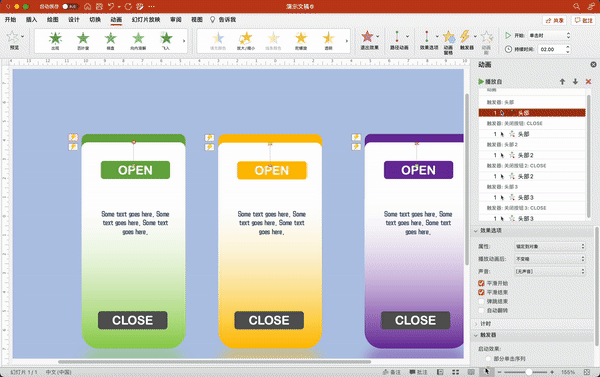Select the 飞入 (Fly In) entrance effect
This screenshot has height=377, width=600.
click(x=166, y=41)
